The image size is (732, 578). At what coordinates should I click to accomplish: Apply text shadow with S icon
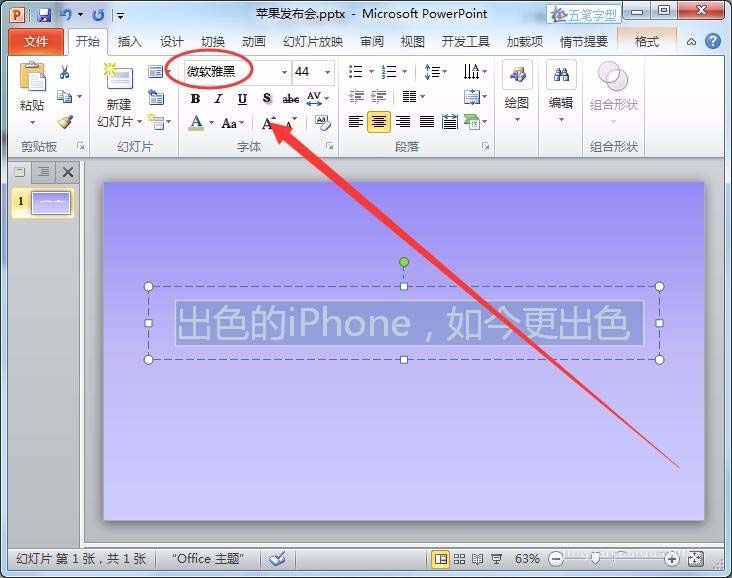coord(267,98)
